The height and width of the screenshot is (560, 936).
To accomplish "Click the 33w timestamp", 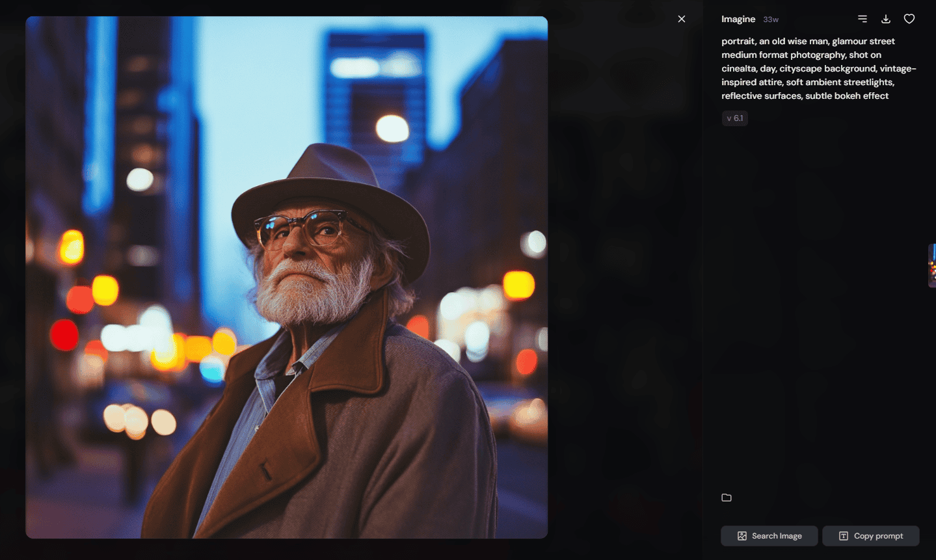I will coord(771,20).
